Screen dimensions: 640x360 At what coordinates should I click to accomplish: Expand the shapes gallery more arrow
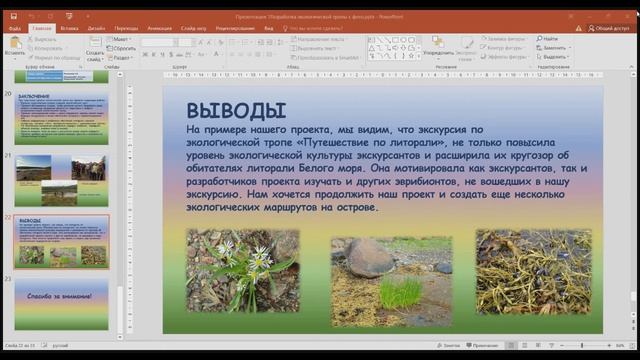(419, 57)
